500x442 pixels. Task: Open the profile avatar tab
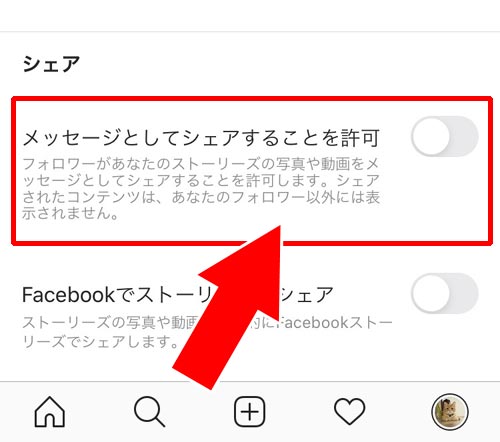click(x=450, y=412)
